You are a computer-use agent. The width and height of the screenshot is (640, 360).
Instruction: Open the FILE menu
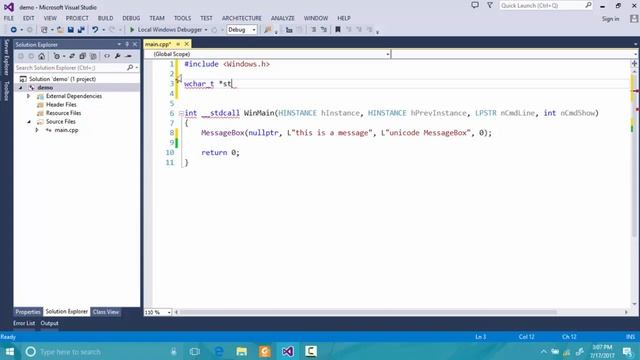pos(9,18)
